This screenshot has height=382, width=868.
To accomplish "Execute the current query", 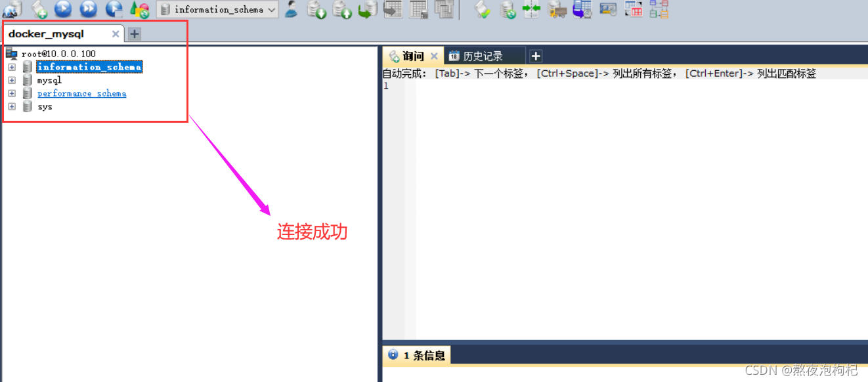I will coord(64,9).
